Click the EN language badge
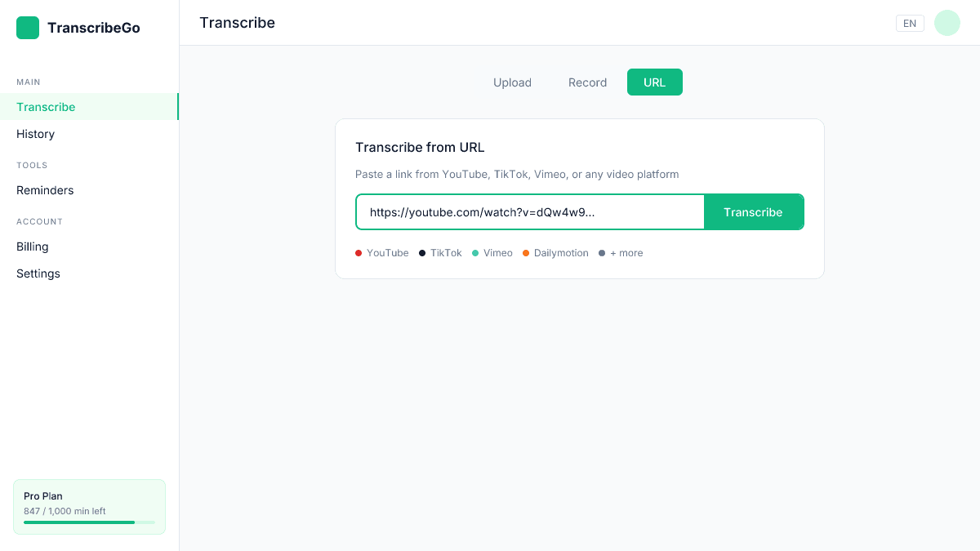The image size is (980, 551). point(910,23)
